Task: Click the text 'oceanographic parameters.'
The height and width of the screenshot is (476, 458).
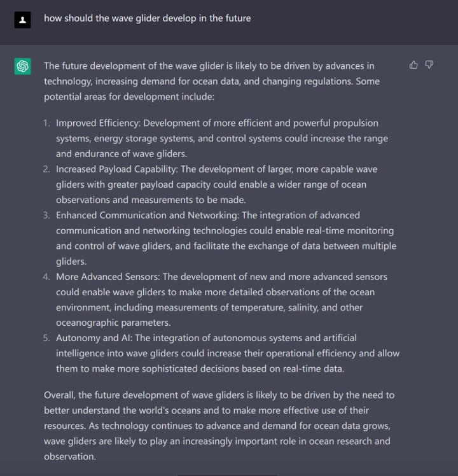Action: pyautogui.click(x=113, y=323)
